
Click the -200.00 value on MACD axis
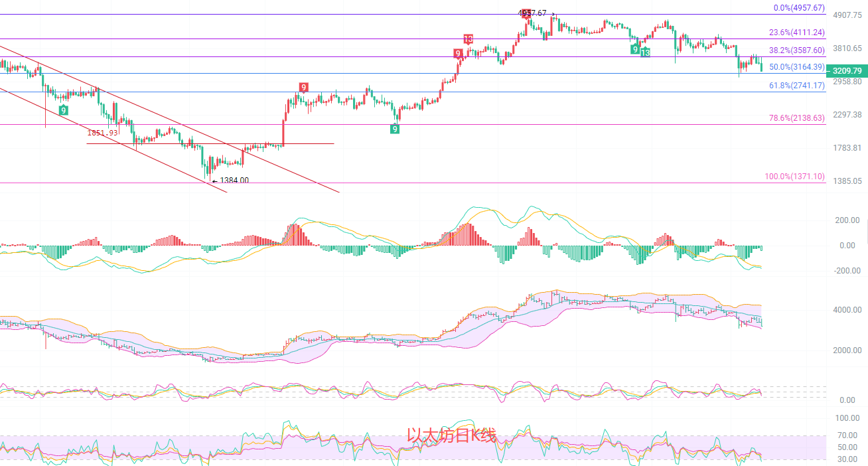[847, 271]
